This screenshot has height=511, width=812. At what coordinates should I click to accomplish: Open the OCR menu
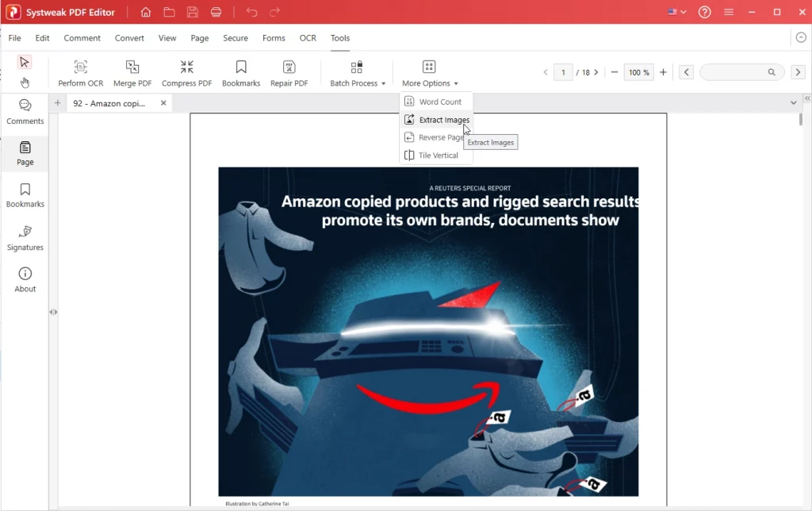point(308,38)
